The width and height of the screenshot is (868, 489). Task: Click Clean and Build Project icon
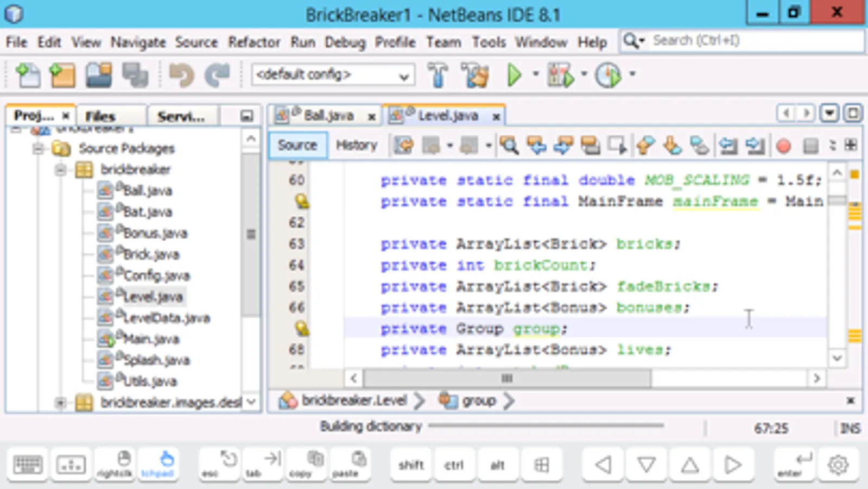tap(476, 74)
